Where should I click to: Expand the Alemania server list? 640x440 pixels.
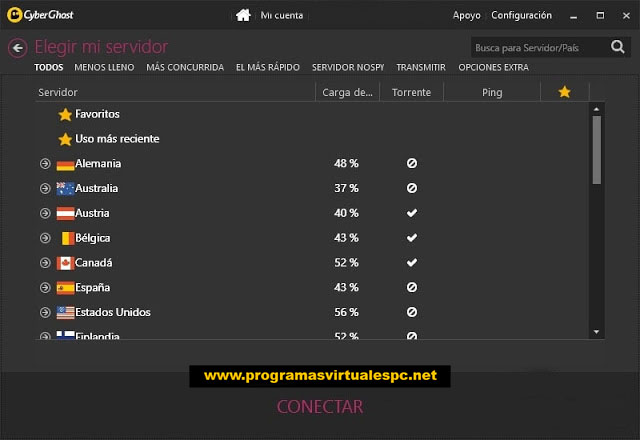click(x=45, y=164)
